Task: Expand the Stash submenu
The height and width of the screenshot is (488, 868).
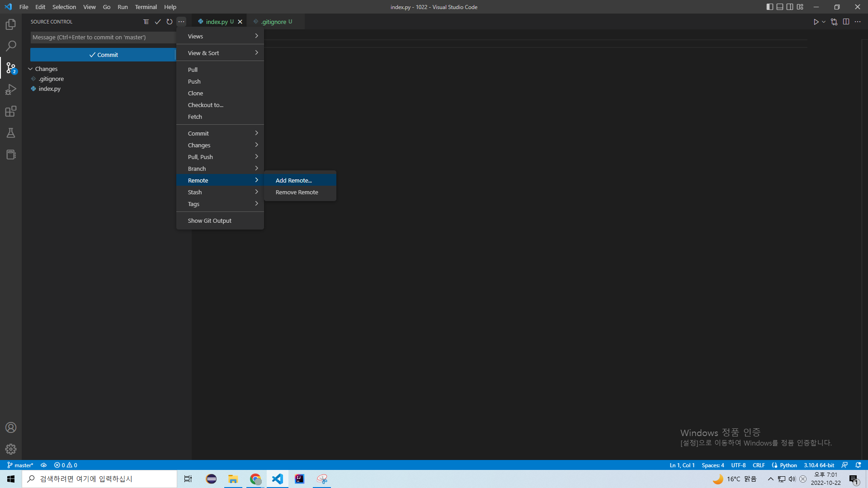Action: click(220, 192)
